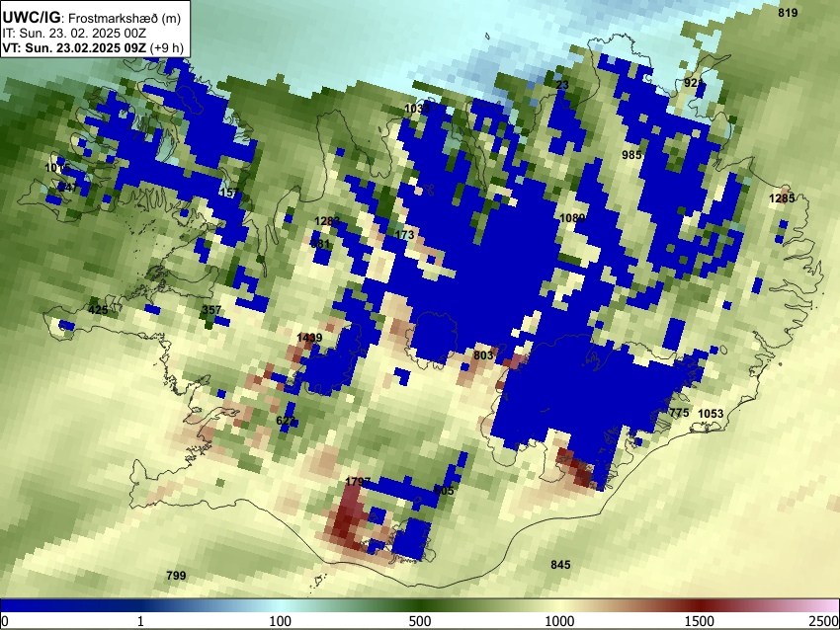Click the legend label 2500

click(x=824, y=621)
